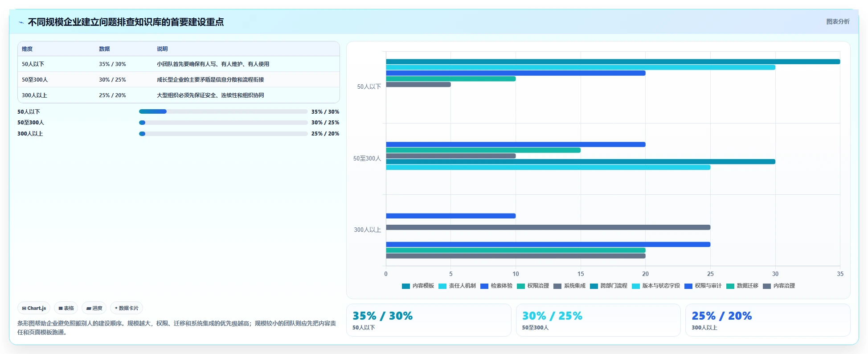868x354 pixels.
Task: Click the description starting with 成长型企业
Action: pyautogui.click(x=210, y=80)
